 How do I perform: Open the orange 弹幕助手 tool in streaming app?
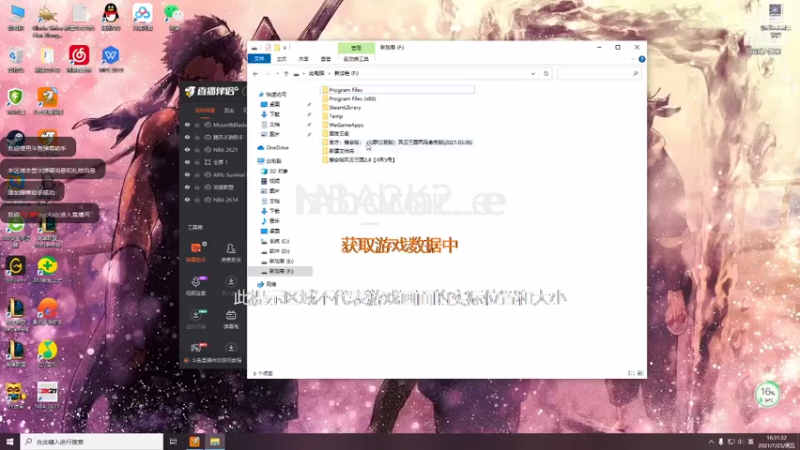(x=196, y=252)
